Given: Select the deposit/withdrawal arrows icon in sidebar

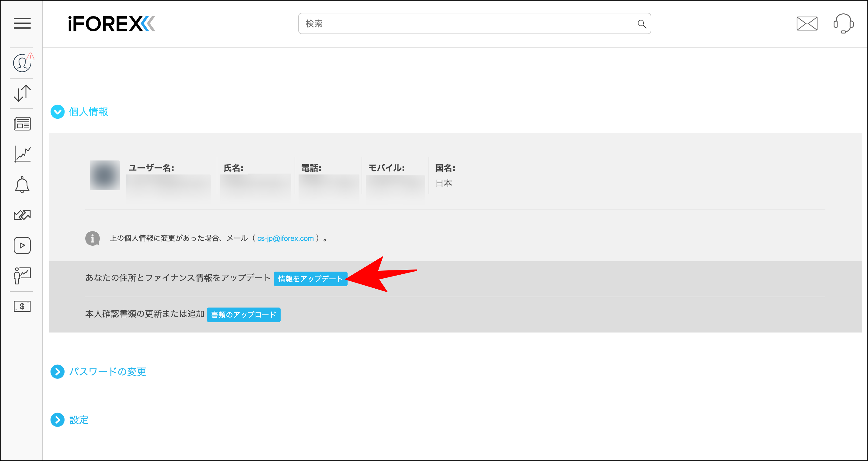Looking at the screenshot, I should pos(22,93).
